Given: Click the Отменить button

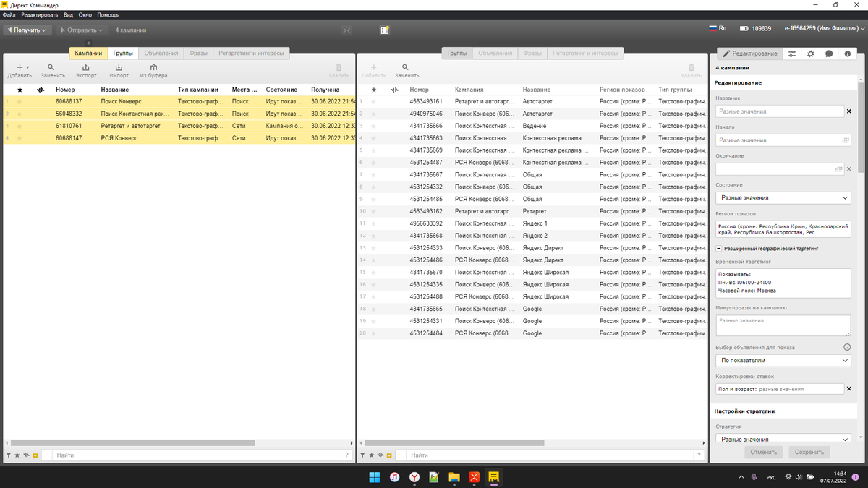Looking at the screenshot, I should point(763,452).
